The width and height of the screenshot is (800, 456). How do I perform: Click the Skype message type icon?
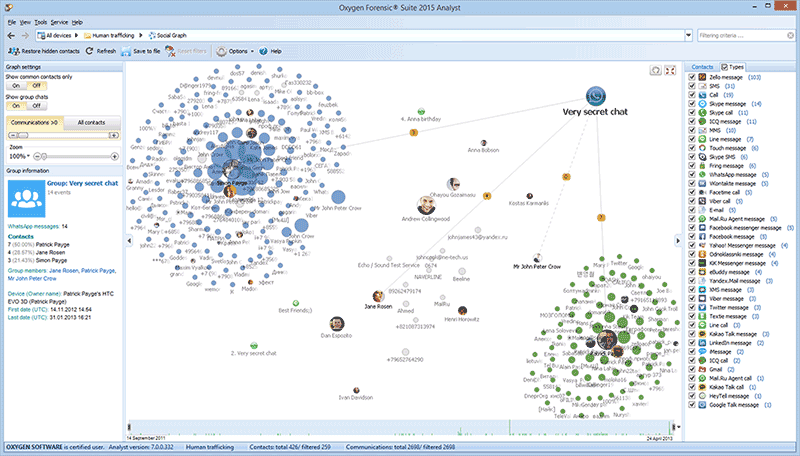coord(702,104)
